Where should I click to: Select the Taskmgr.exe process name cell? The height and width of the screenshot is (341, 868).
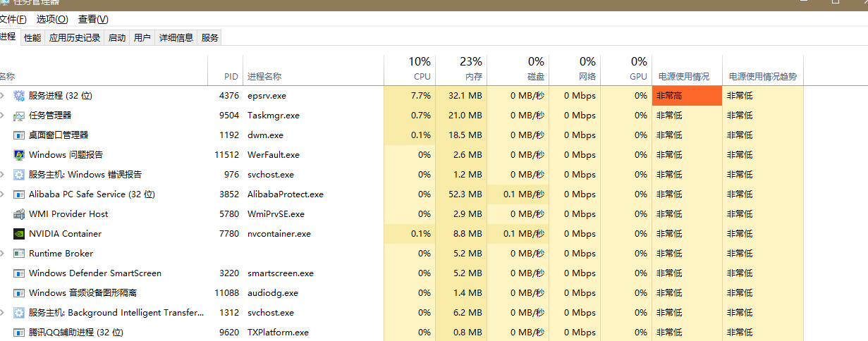tap(314, 116)
